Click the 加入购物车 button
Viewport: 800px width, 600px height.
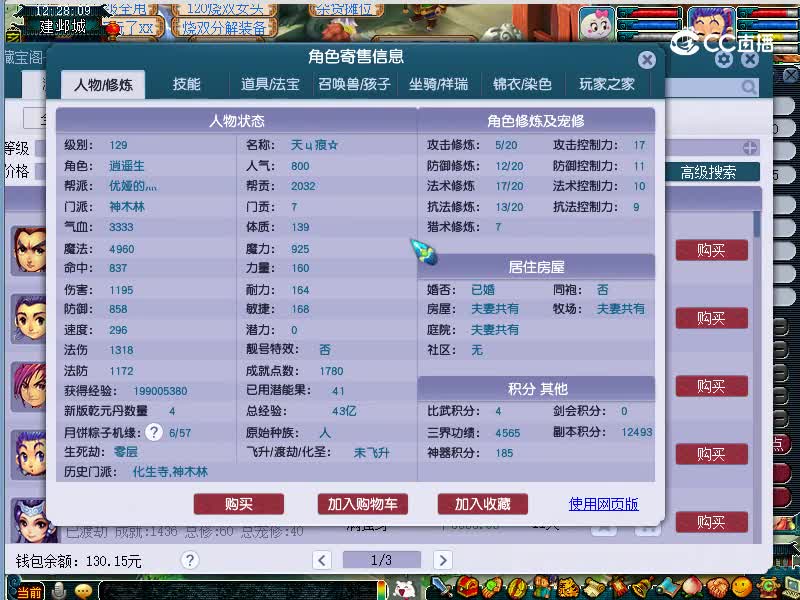(362, 504)
